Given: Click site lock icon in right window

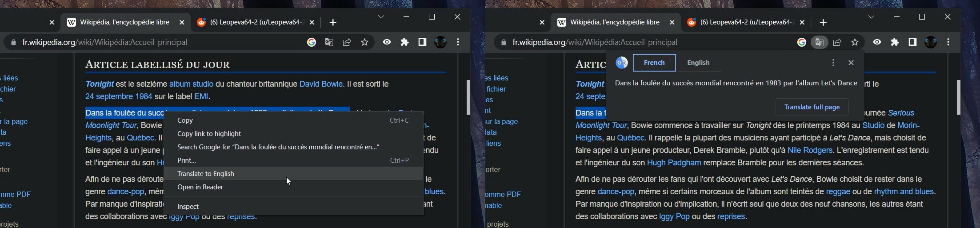Looking at the screenshot, I should tap(504, 43).
